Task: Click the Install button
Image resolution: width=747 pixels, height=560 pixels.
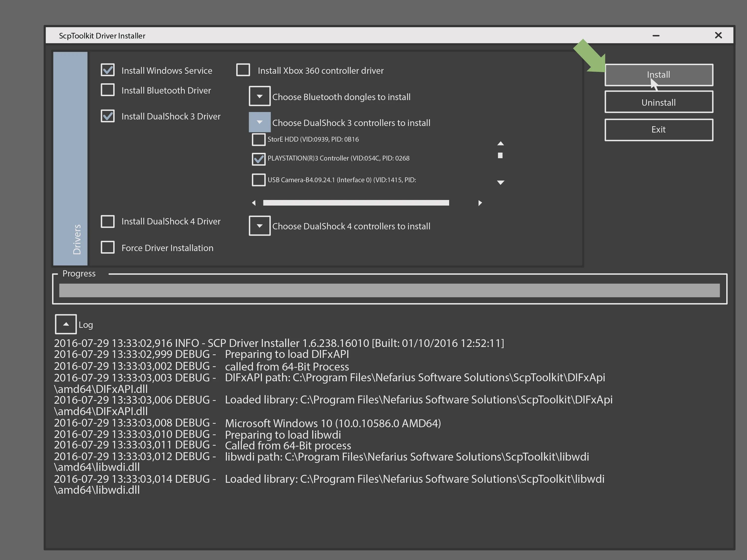Action: 659,75
